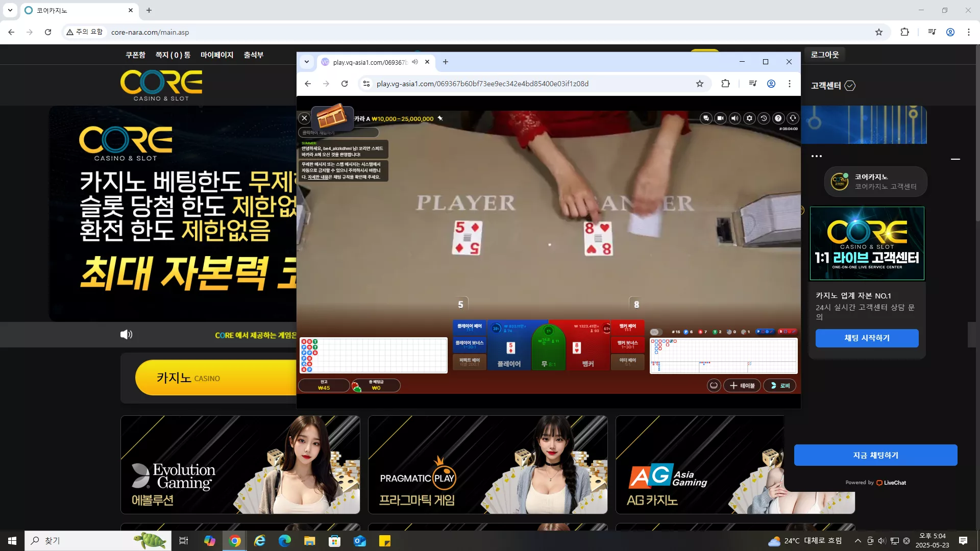Select the yellow 카지노 CASINO category tab
This screenshot has width=980, height=551.
coord(215,378)
